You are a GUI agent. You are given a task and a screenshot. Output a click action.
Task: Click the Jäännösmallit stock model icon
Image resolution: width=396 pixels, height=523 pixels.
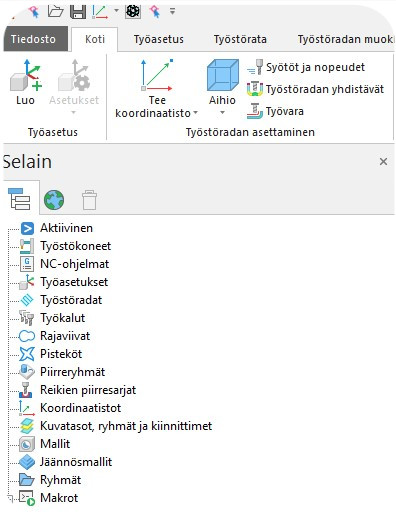[x=27, y=462]
